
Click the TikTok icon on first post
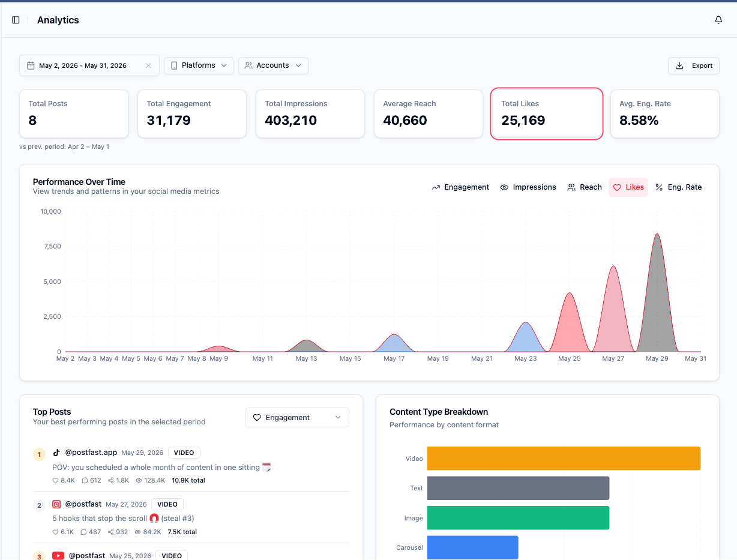(x=56, y=453)
